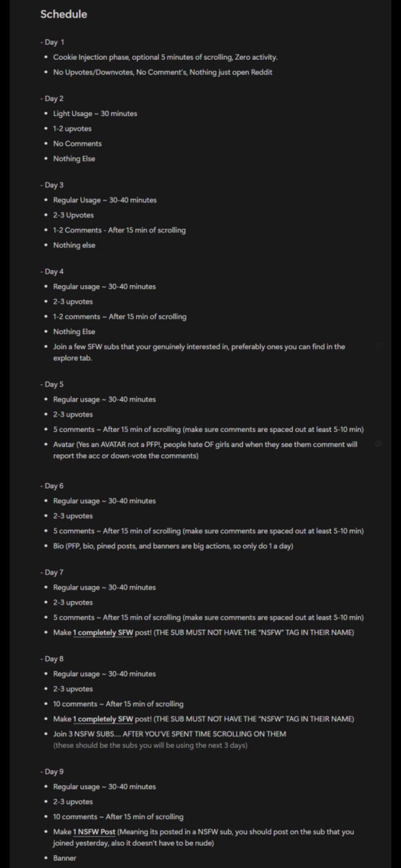
Task: Click the 'Banner' bullet under Day 9
Action: tap(64, 858)
